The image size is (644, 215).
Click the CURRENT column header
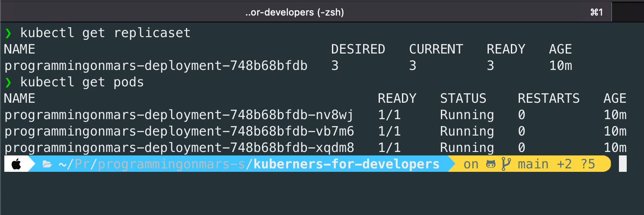[436, 49]
